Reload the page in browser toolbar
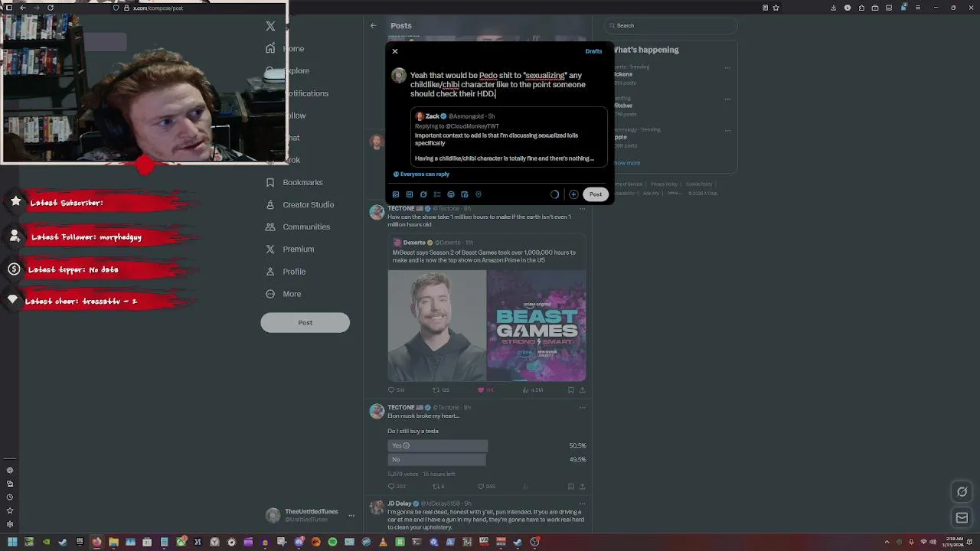980x551 pixels. [x=51, y=8]
